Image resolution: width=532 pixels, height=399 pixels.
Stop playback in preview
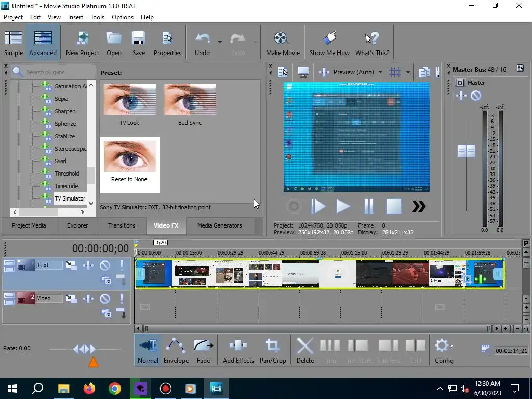coord(394,206)
